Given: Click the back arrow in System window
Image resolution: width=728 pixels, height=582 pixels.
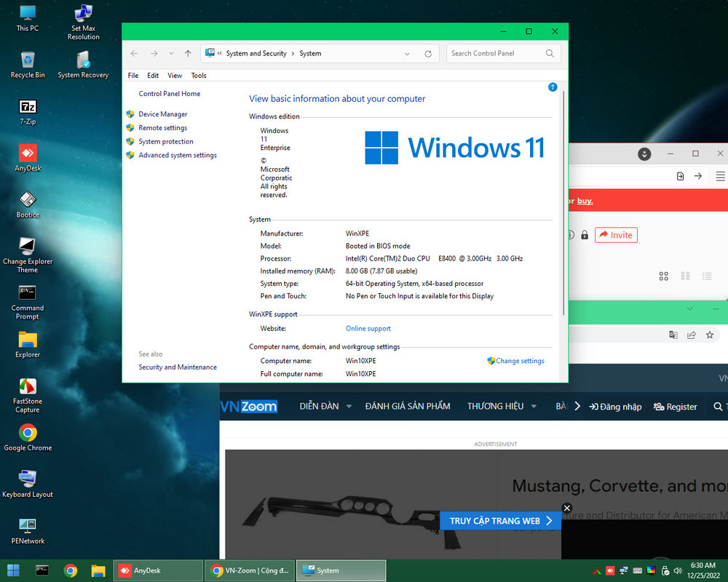Looking at the screenshot, I should pos(134,53).
